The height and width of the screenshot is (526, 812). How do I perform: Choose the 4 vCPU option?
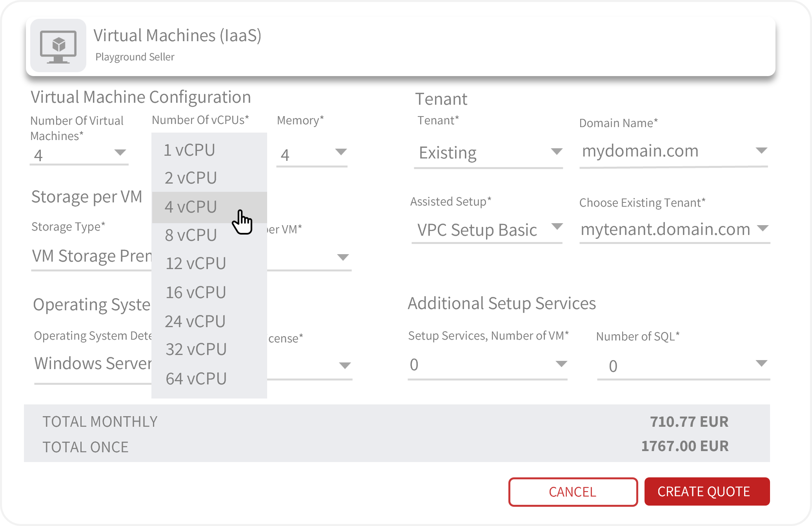(x=209, y=207)
